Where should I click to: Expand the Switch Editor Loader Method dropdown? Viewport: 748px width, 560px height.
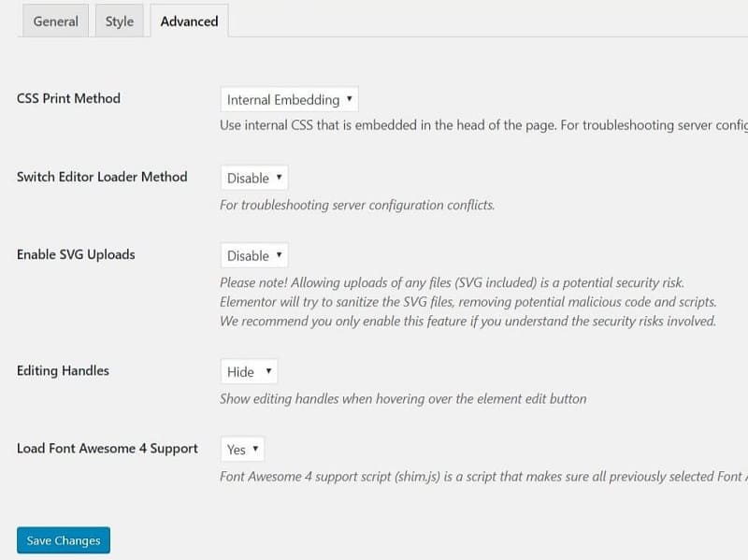[x=254, y=178]
